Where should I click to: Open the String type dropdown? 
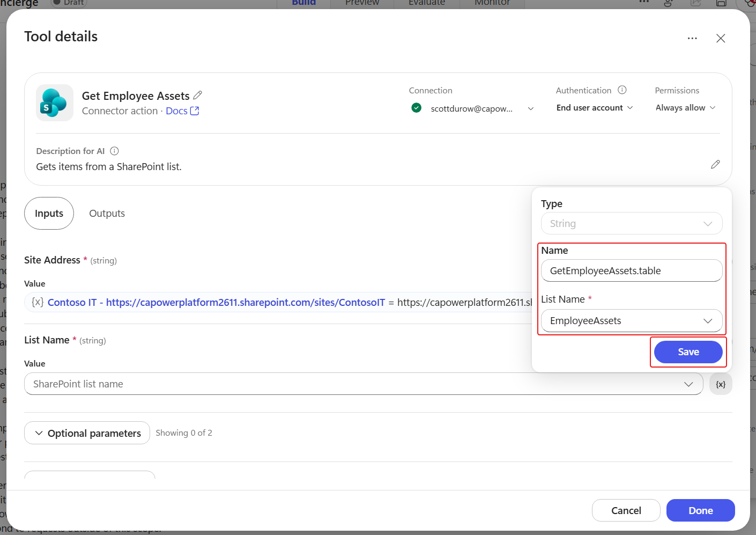tap(632, 224)
